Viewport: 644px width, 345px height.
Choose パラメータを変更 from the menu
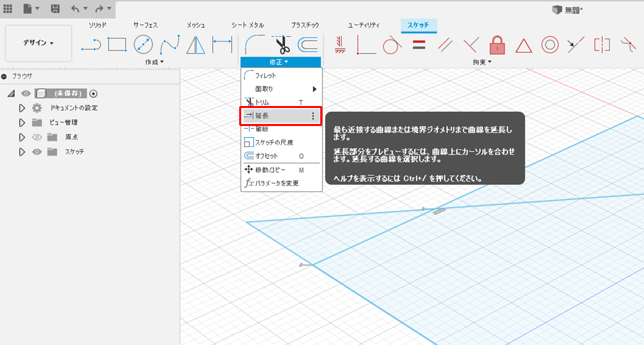pos(281,183)
